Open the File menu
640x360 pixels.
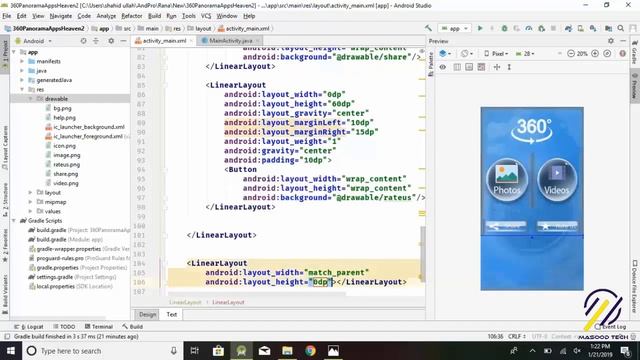pyautogui.click(x=7, y=16)
